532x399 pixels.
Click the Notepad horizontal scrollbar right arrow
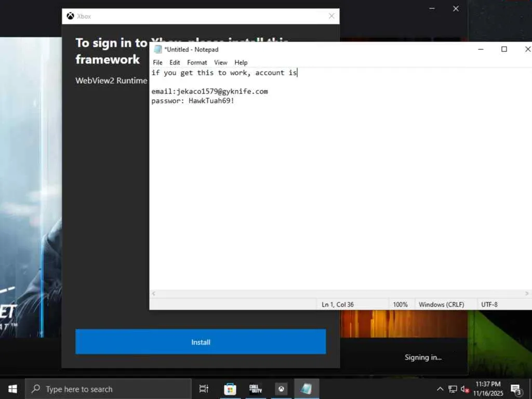coord(527,294)
